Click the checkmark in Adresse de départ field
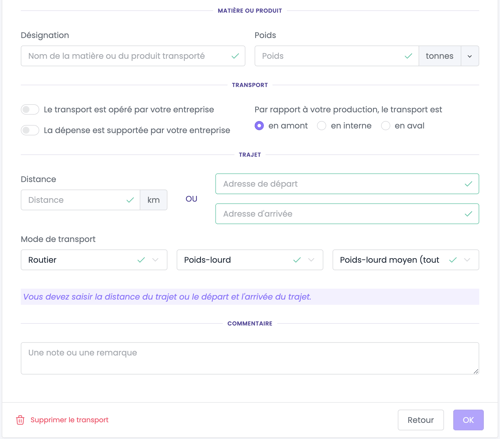The width and height of the screenshot is (500, 439). click(x=468, y=184)
